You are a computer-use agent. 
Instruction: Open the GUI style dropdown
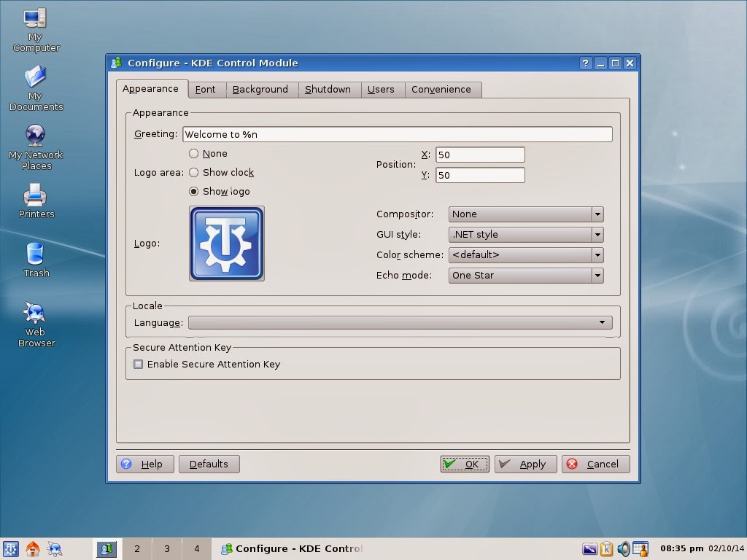(x=596, y=234)
